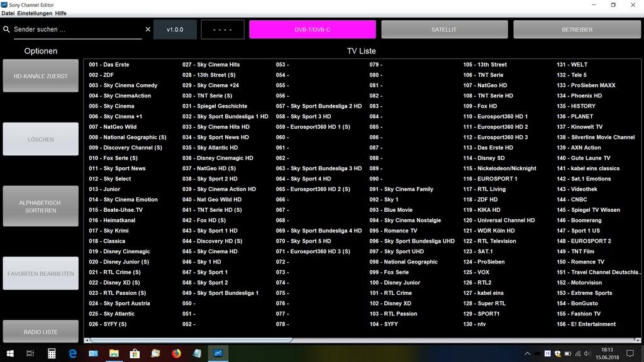This screenshot has width=644, height=362.
Task: Select '131 - WELT'
Action: (x=572, y=65)
